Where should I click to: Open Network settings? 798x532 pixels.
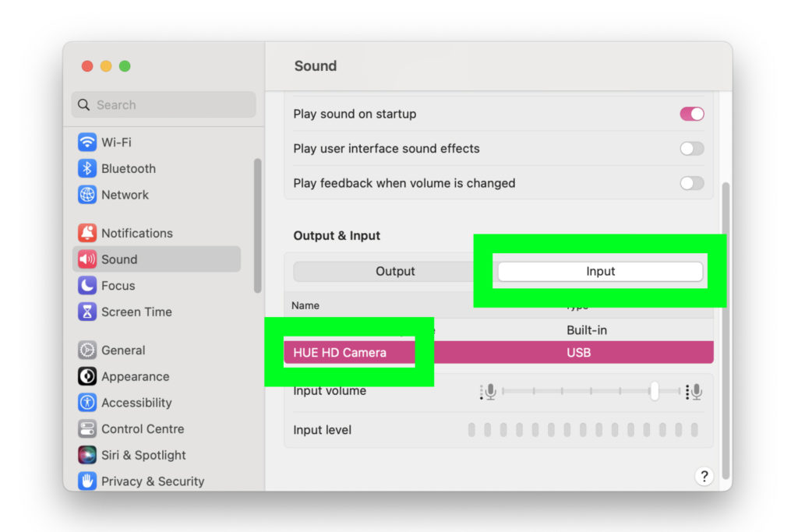[x=125, y=195]
